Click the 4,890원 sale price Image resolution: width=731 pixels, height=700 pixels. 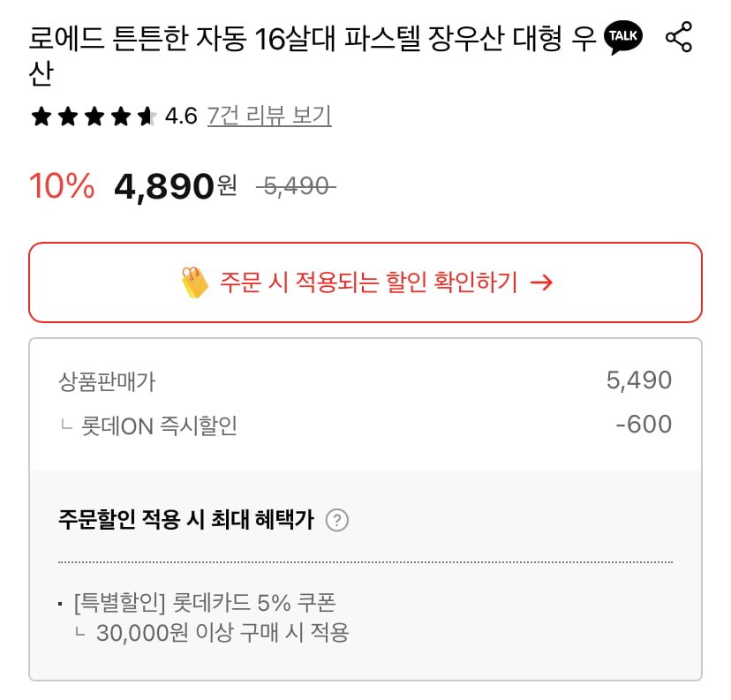pos(176,186)
